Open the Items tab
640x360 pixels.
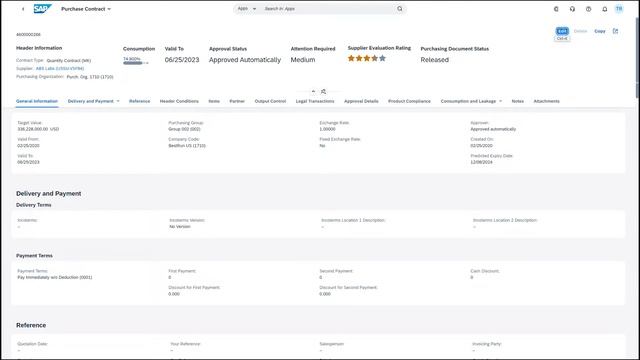tap(214, 101)
